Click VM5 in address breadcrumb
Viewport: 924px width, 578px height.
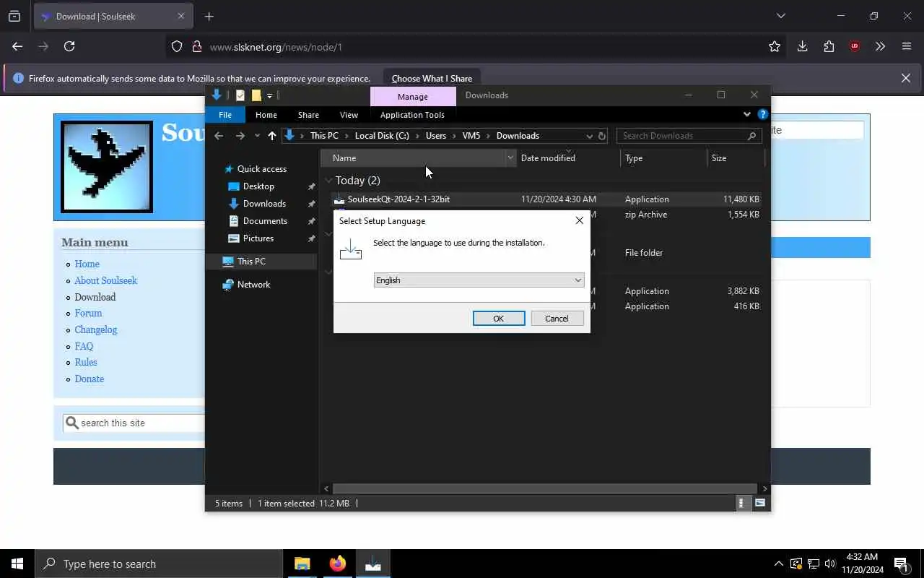click(471, 136)
